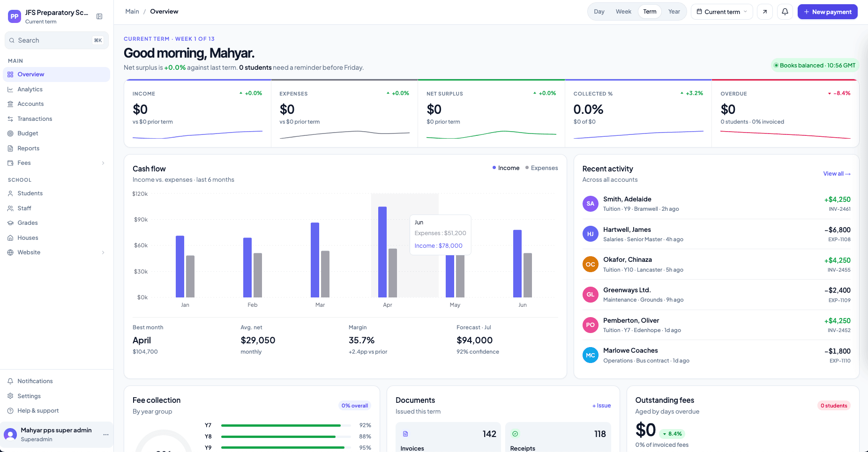
Task: Open the Settings page
Action: [57, 396]
